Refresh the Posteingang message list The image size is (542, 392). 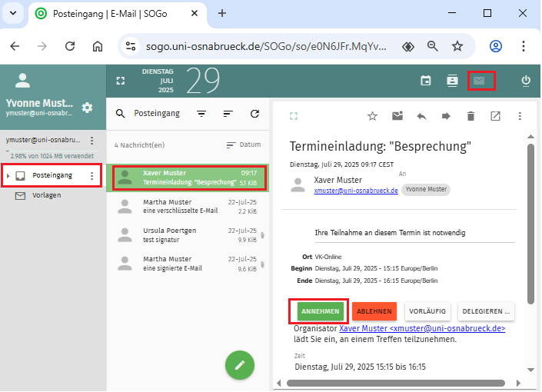254,114
